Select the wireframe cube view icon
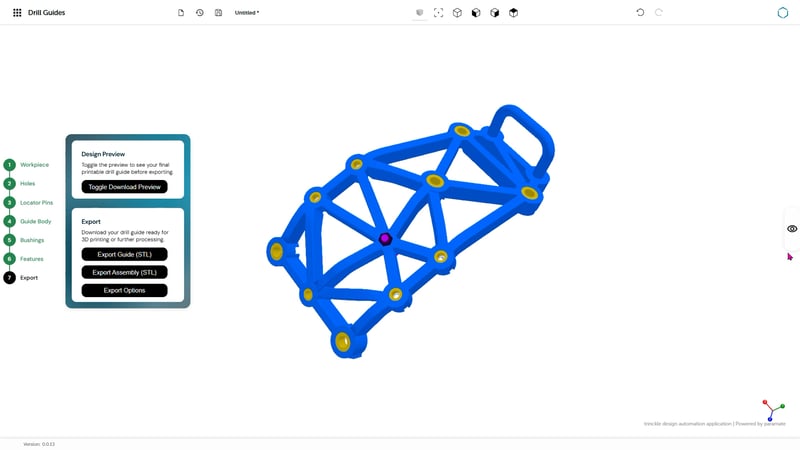Screen dimensions: 800x450 click(457, 13)
